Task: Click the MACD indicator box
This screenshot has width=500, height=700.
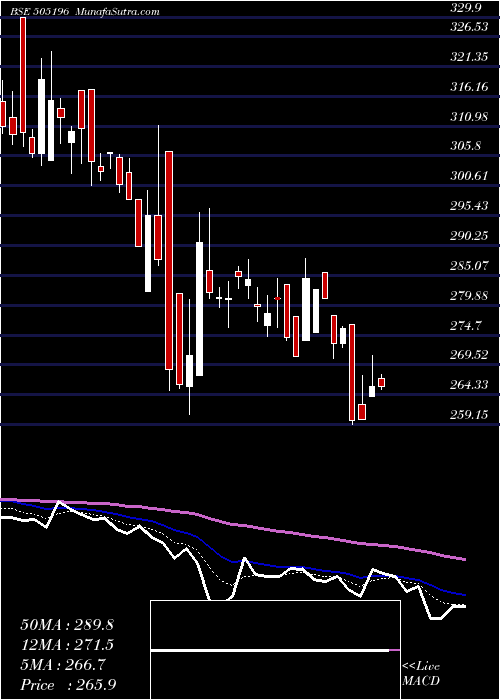Action: [x=275, y=650]
